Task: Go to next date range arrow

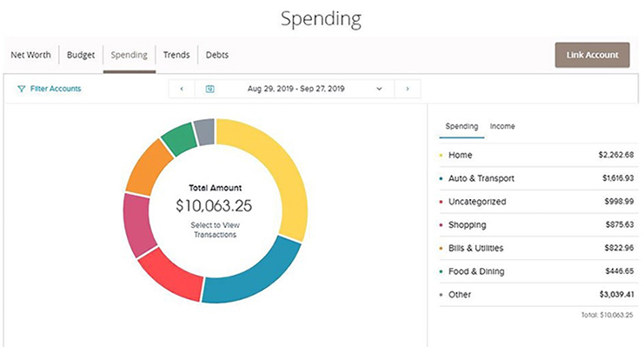Action: 408,89
